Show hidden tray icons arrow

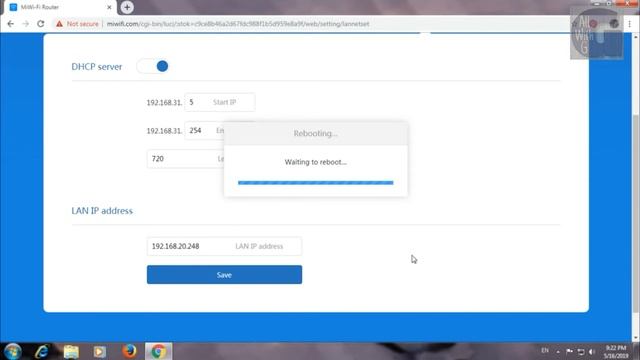(x=558, y=351)
